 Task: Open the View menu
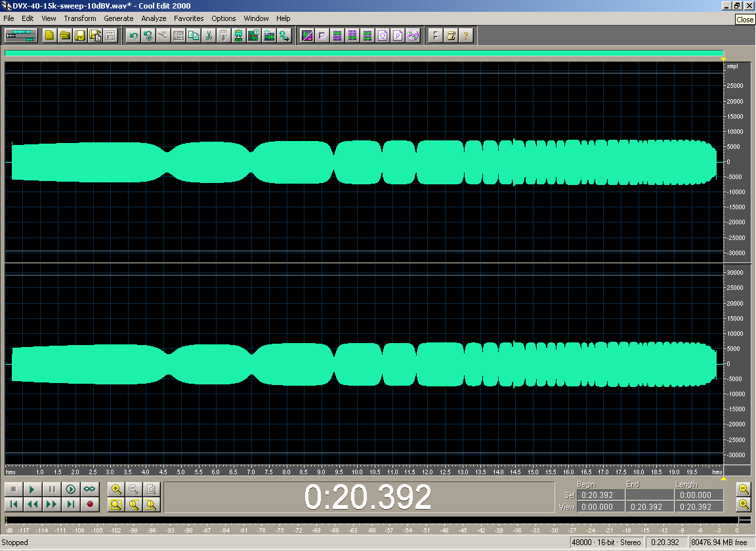click(49, 18)
